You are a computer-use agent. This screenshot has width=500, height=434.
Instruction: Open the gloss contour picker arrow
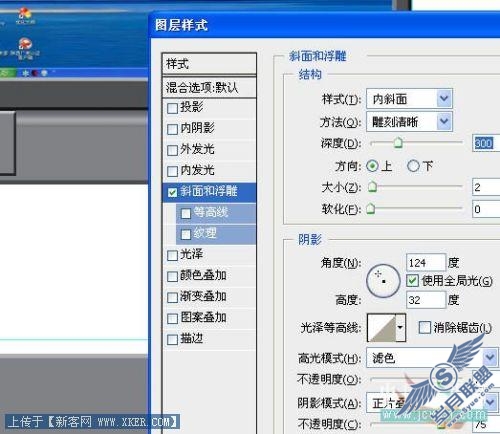pyautogui.click(x=400, y=328)
